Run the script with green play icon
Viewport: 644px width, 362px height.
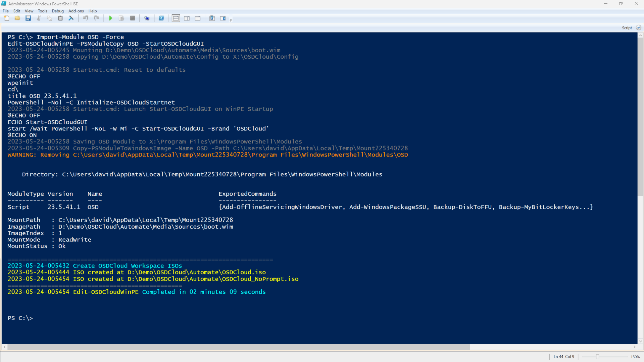pos(110,18)
